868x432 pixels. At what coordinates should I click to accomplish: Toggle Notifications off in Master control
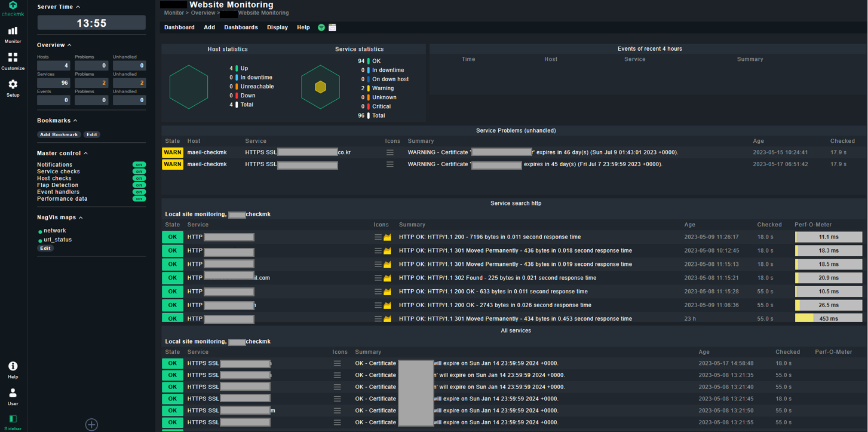139,164
